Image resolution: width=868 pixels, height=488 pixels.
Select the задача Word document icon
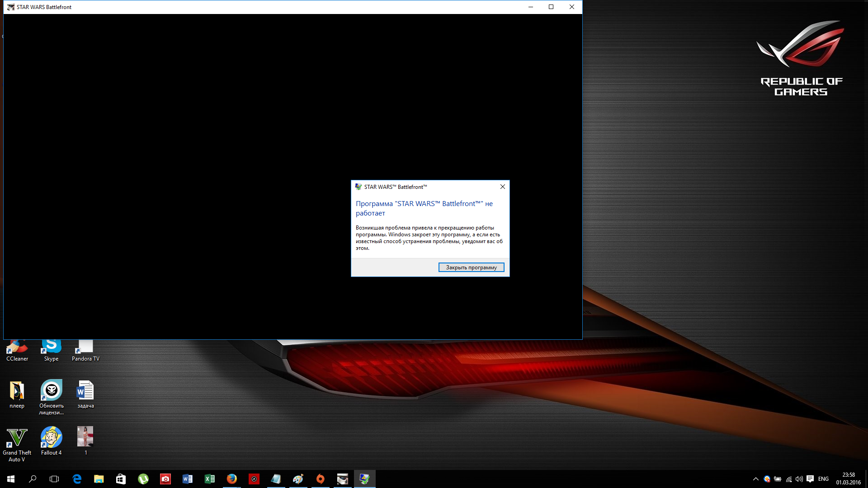pyautogui.click(x=85, y=394)
